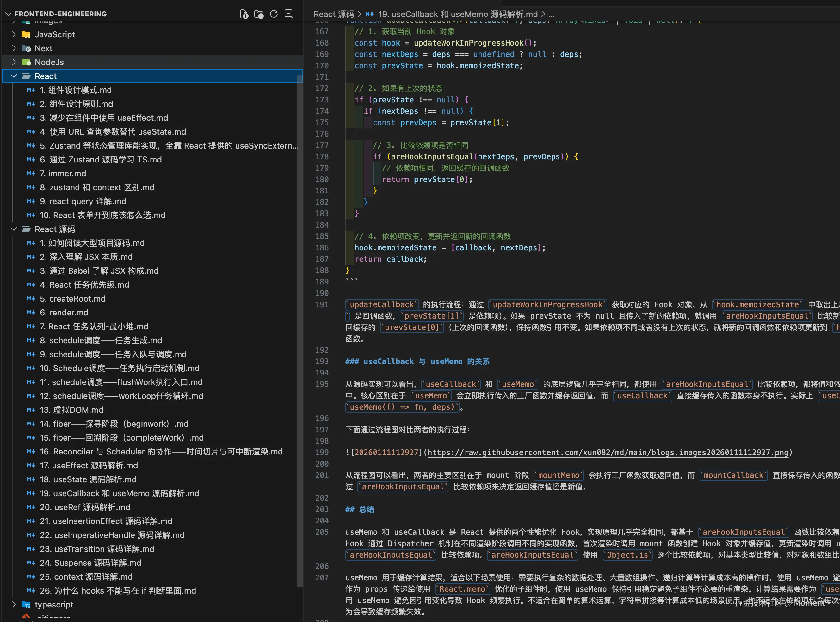Expand the Next folder
Screen dimensions: 840x622
pyautogui.click(x=14, y=48)
